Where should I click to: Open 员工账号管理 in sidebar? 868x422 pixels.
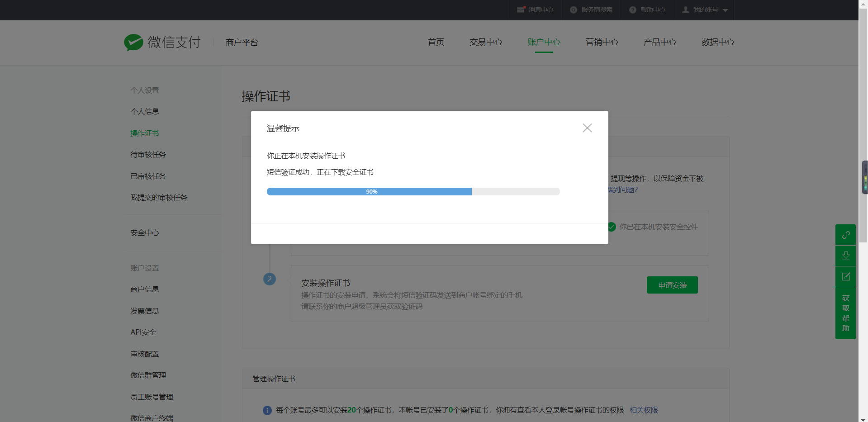(152, 397)
